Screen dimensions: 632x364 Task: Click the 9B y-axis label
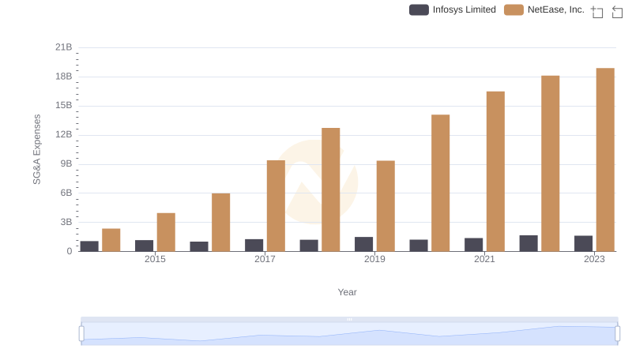point(66,164)
